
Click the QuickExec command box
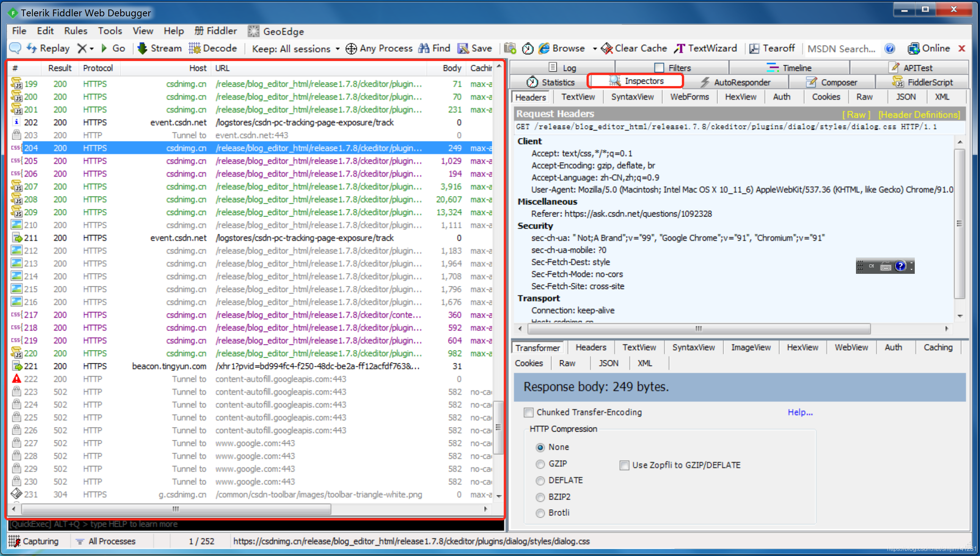click(256, 524)
